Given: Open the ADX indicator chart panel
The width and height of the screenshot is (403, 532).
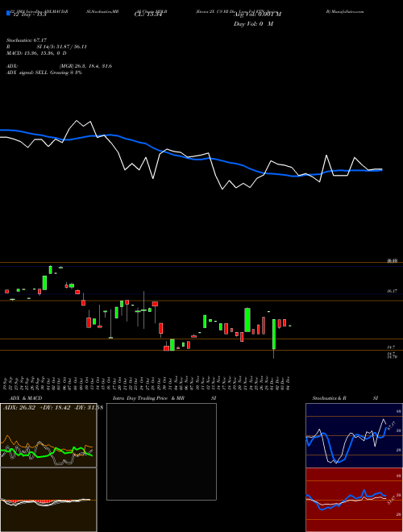Looking at the screenshot, I should 48,435.
